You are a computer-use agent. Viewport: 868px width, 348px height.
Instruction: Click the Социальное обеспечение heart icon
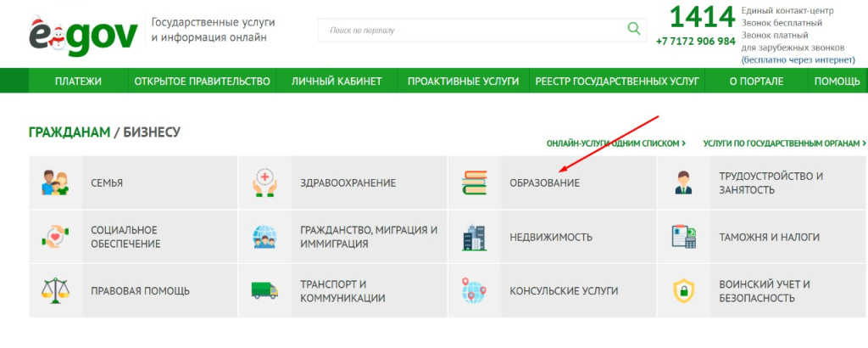click(x=55, y=237)
